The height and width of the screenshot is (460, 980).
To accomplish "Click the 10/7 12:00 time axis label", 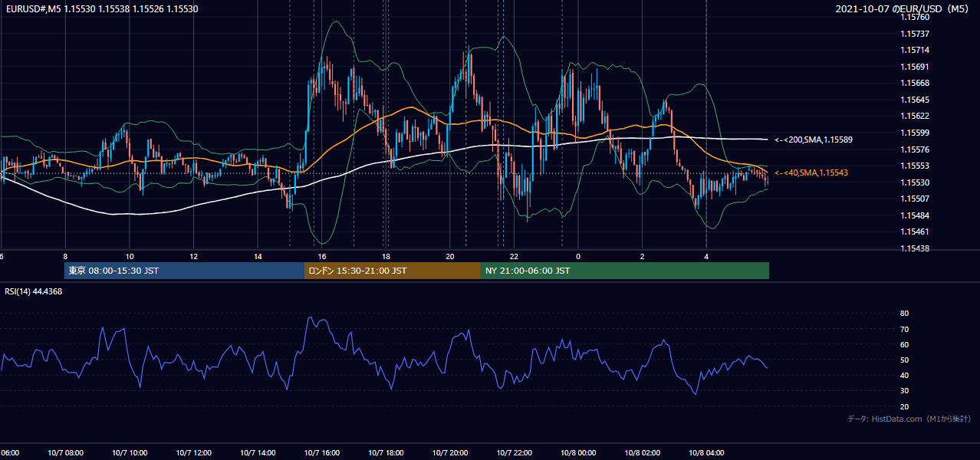I will click(194, 453).
